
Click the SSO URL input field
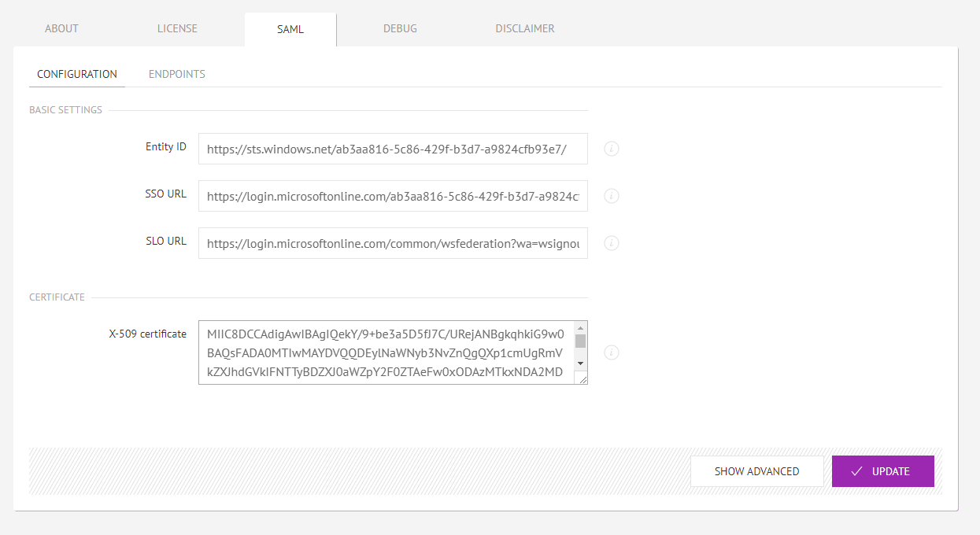(393, 196)
